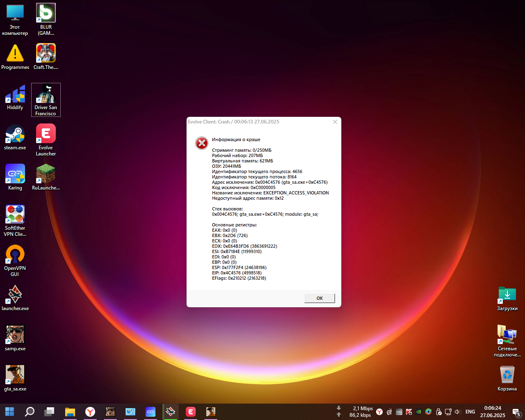Click the red error icon in dialog
This screenshot has width=525, height=420.
pos(201,143)
